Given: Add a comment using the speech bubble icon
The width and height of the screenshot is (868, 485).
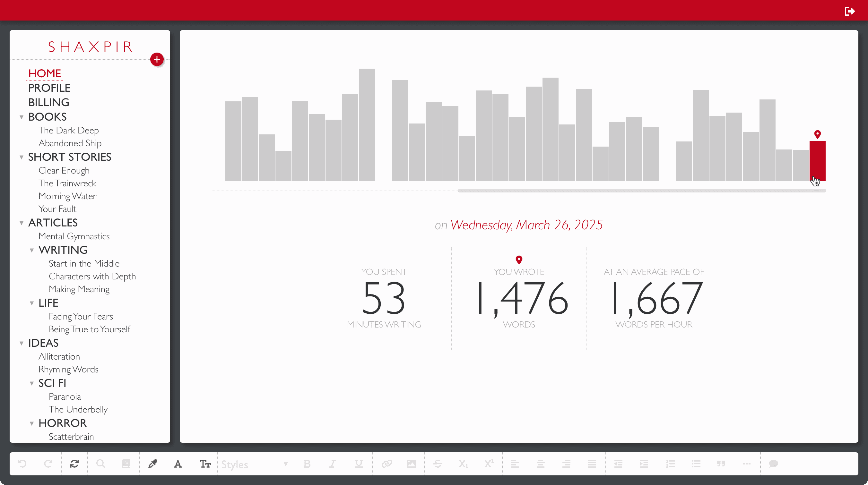Looking at the screenshot, I should [x=773, y=464].
